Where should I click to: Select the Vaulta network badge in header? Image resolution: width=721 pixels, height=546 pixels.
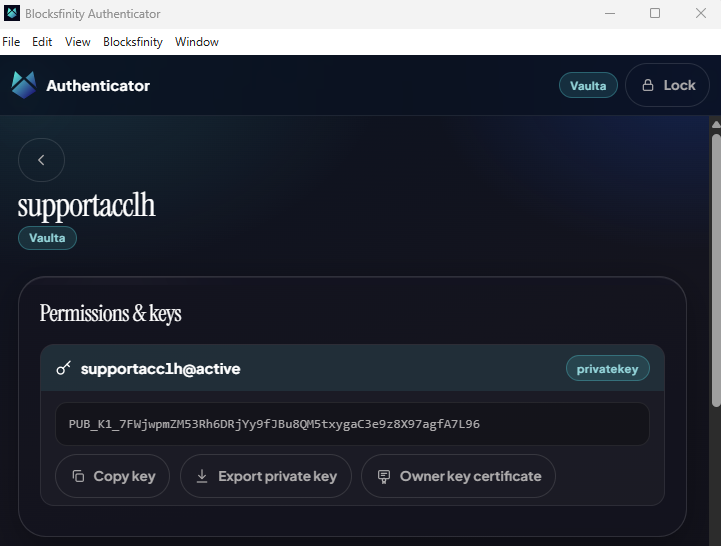[588, 86]
